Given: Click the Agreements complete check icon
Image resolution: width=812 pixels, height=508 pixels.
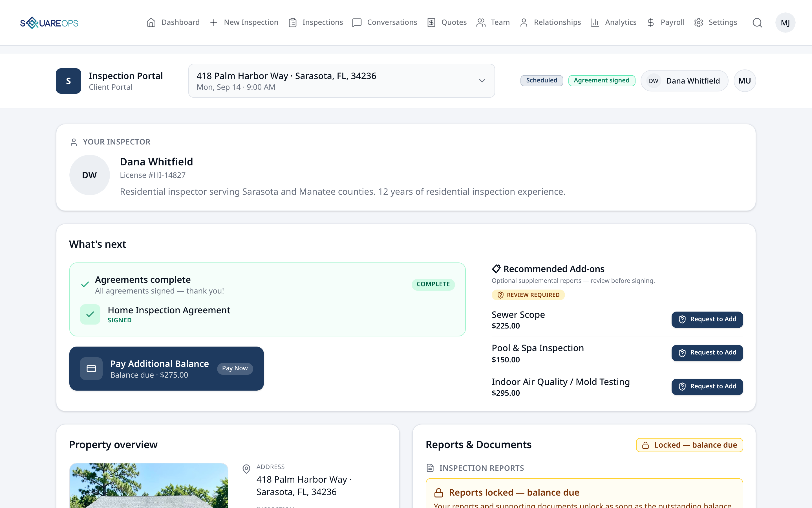Looking at the screenshot, I should (85, 284).
